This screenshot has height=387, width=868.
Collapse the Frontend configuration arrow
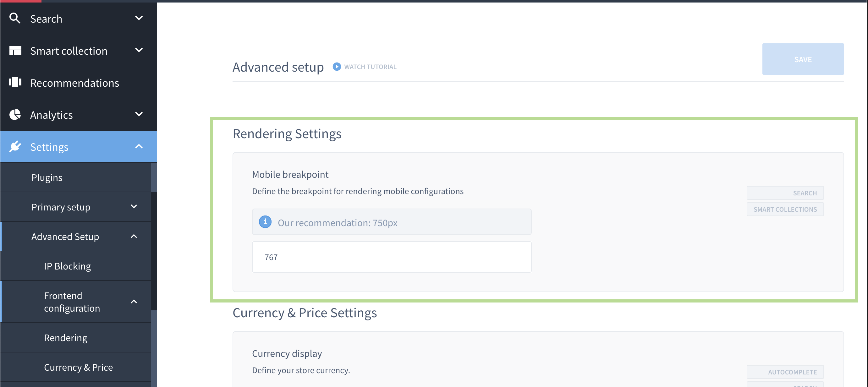click(x=134, y=302)
